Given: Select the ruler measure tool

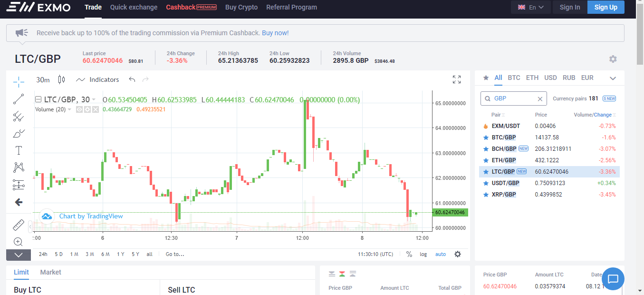Looking at the screenshot, I should coord(19,225).
